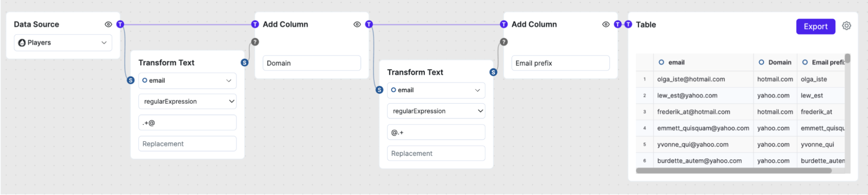The height and width of the screenshot is (195, 868).
Task: Click the Domain column's help question mark port
Action: (x=255, y=42)
